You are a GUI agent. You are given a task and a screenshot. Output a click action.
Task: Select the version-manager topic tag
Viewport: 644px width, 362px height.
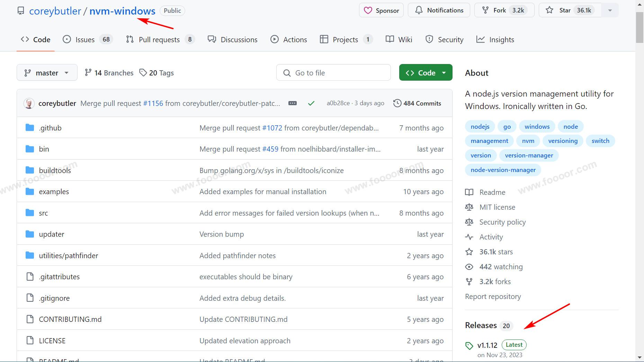point(529,155)
